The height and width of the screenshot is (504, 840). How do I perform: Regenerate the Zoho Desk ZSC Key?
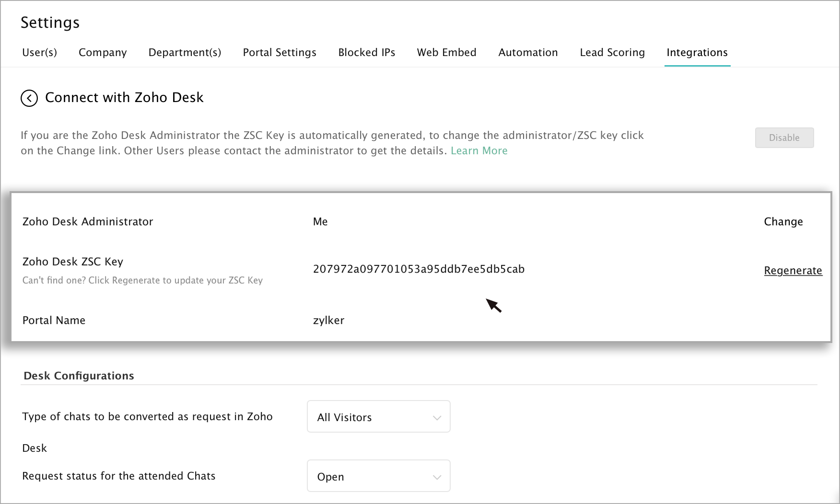pyautogui.click(x=793, y=271)
